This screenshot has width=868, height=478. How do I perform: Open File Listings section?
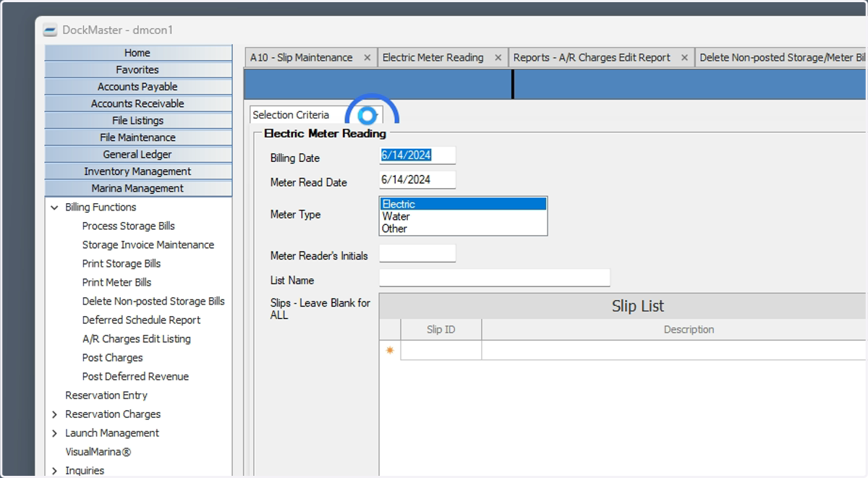pyautogui.click(x=138, y=121)
